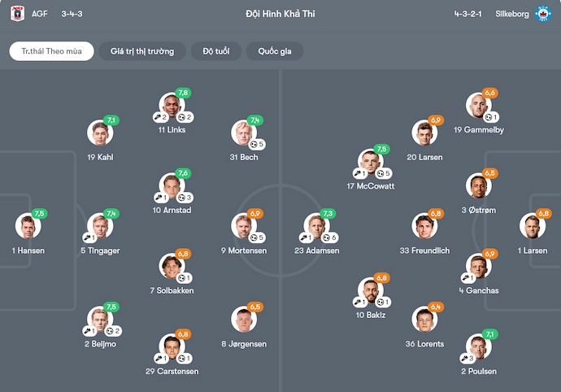This screenshot has height=392, width=561.
Task: Click Bakiz's 6,8 rating badge
Action: [382, 278]
